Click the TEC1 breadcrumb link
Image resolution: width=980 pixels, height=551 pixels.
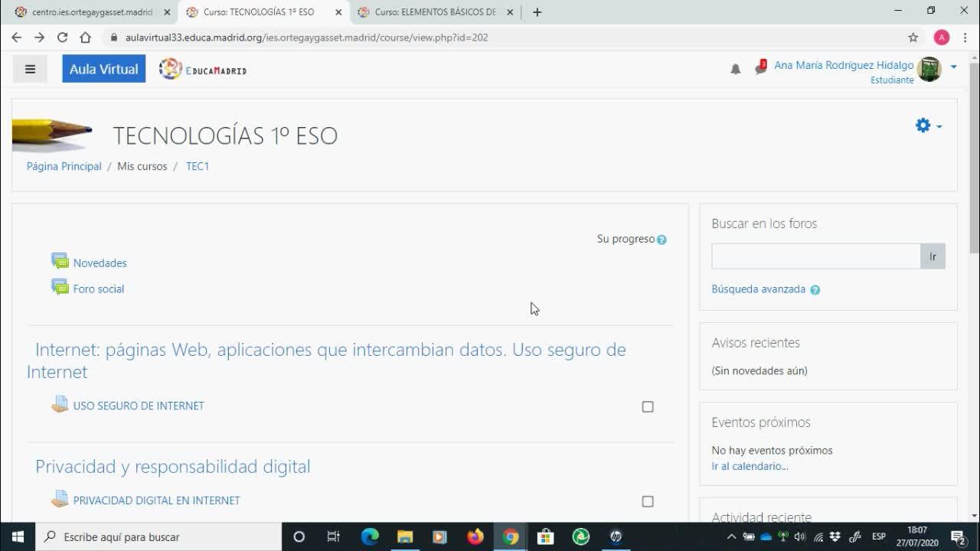(x=198, y=166)
